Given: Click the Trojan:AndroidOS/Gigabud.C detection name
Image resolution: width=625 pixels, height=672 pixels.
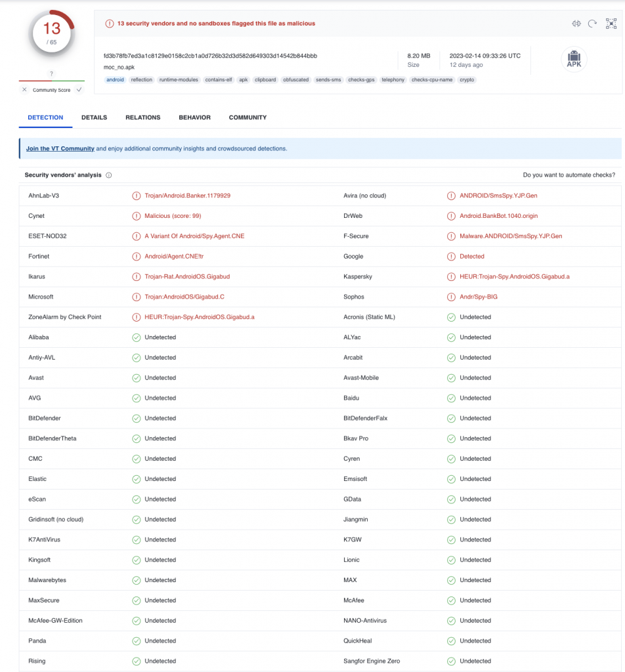Looking at the screenshot, I should 184,297.
